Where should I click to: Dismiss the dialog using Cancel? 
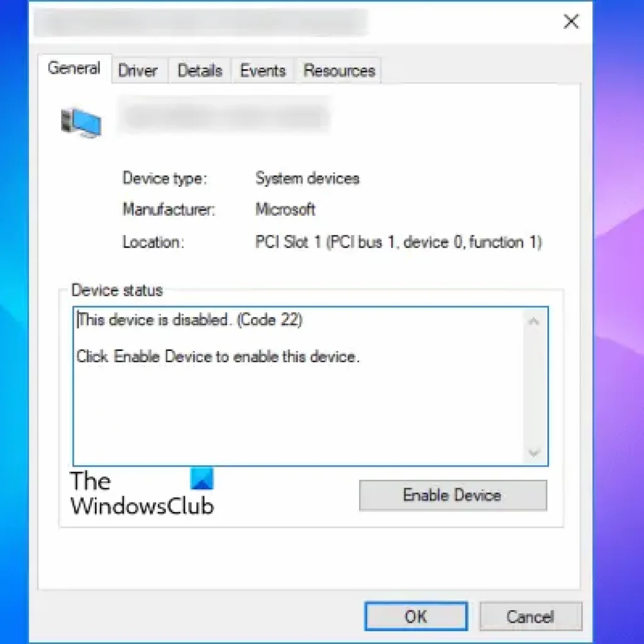(530, 616)
